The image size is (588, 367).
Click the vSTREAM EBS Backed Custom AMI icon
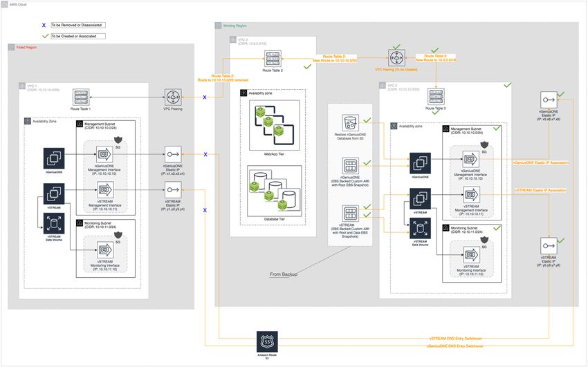(351, 214)
